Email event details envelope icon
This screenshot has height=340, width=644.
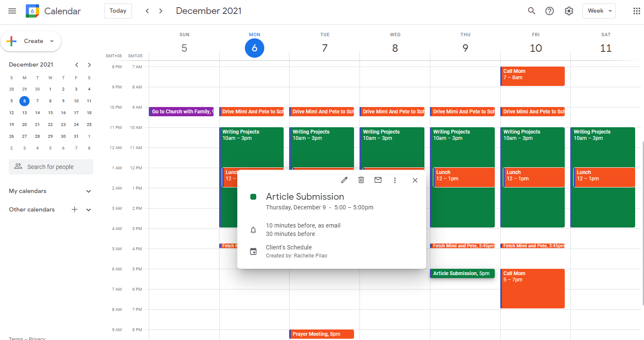tap(378, 180)
